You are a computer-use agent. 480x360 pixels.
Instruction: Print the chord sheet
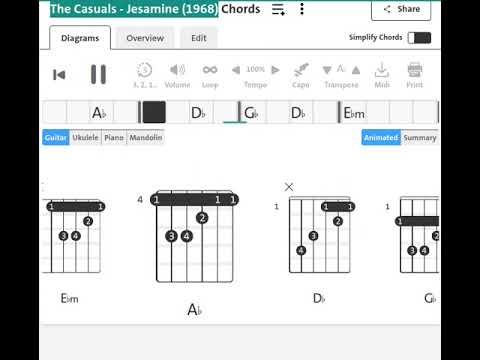(x=415, y=75)
